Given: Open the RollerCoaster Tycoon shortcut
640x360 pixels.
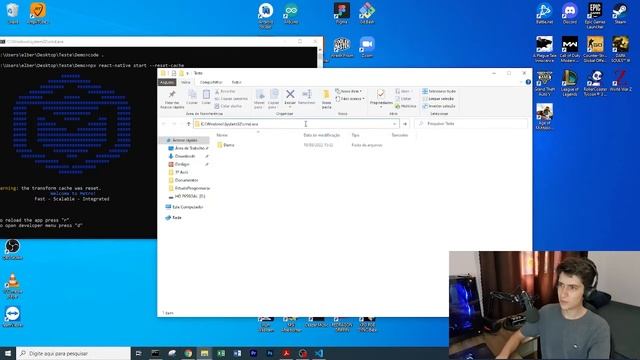Looking at the screenshot, I should (x=595, y=83).
